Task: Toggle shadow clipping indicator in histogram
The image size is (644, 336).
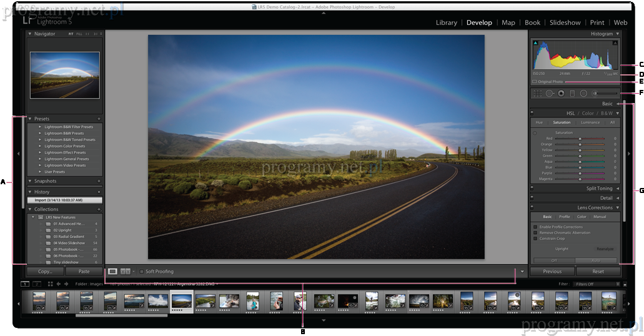Action: (x=535, y=42)
